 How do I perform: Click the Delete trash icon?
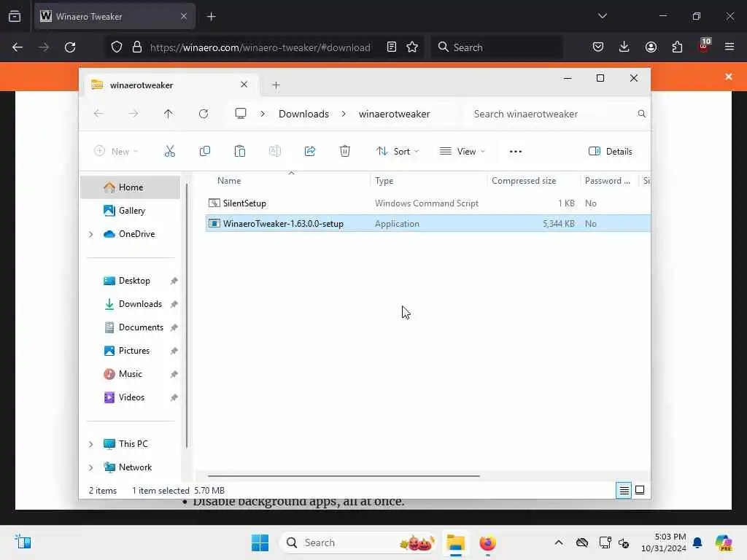coord(345,152)
